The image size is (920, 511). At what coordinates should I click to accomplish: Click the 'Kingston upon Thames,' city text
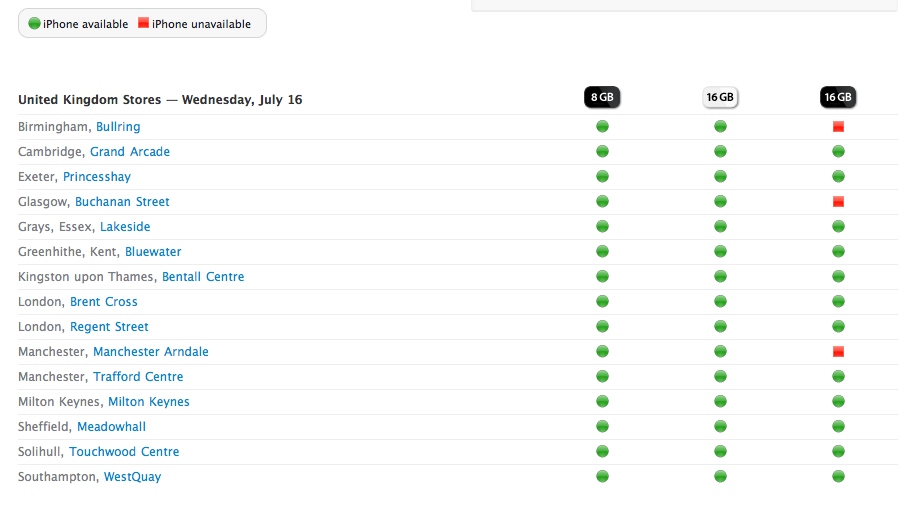88,277
